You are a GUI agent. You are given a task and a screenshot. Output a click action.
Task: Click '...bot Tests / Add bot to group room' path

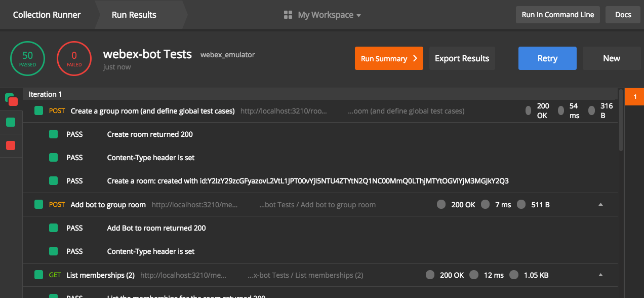point(317,205)
